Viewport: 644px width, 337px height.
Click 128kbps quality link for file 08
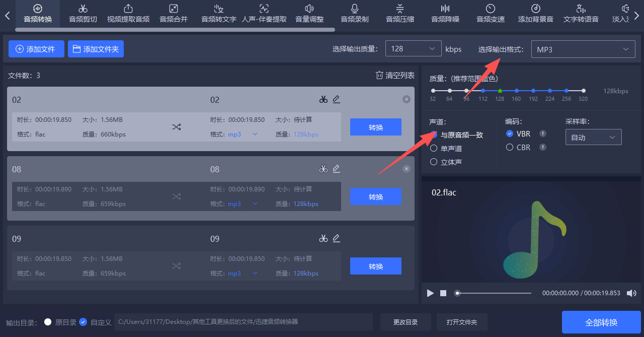pyautogui.click(x=306, y=204)
